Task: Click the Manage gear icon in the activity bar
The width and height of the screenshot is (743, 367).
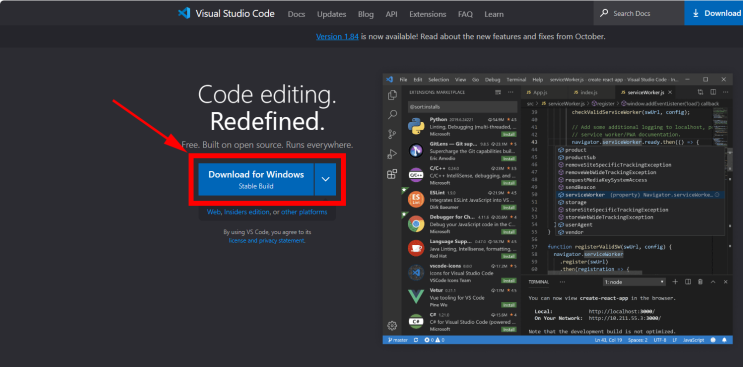Action: 392,325
